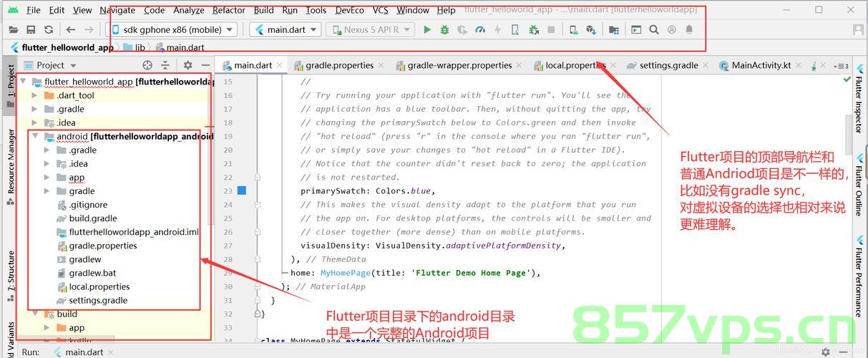Click Locate/Scroll from Source target icon

(147, 65)
